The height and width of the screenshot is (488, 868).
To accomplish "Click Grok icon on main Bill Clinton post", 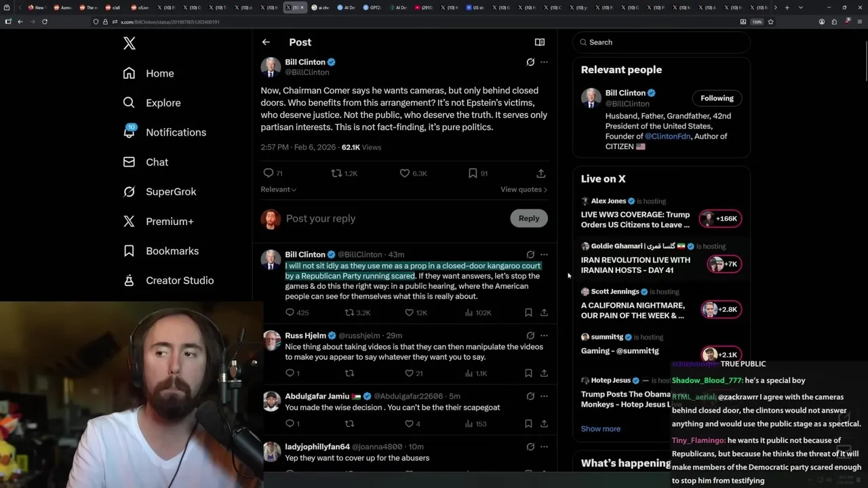I will (x=530, y=62).
